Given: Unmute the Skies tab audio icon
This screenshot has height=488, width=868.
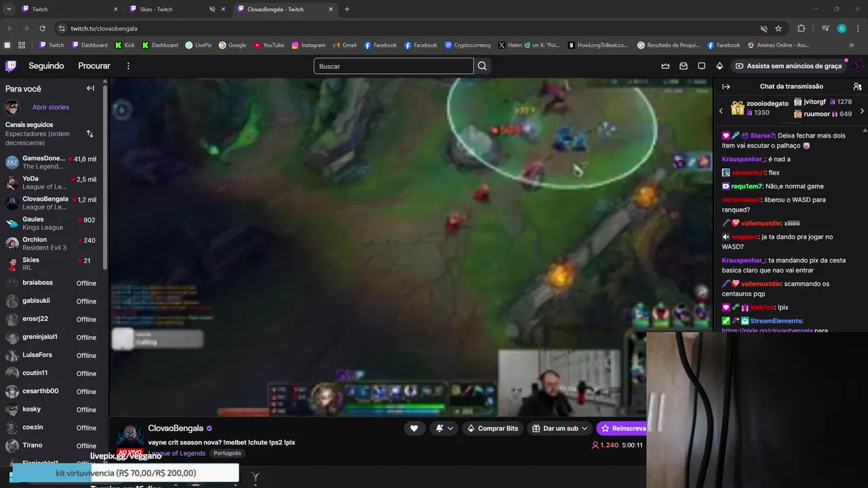Looking at the screenshot, I should (x=212, y=9).
